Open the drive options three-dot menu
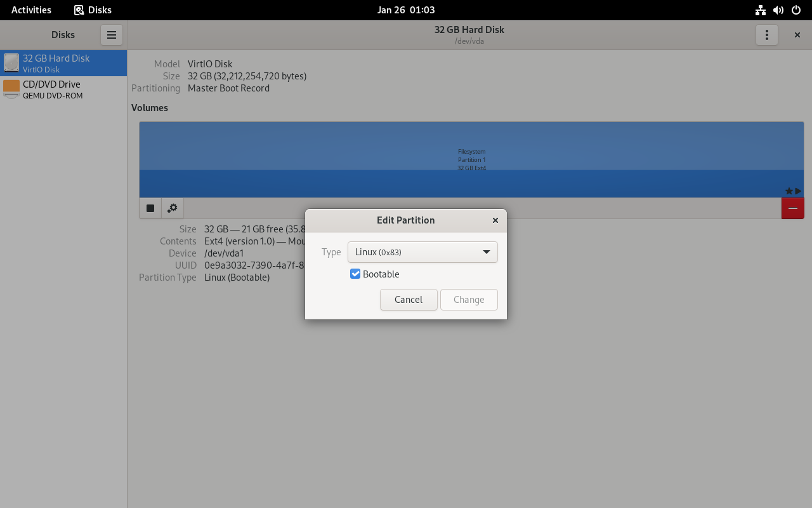The height and width of the screenshot is (508, 812). tap(766, 35)
